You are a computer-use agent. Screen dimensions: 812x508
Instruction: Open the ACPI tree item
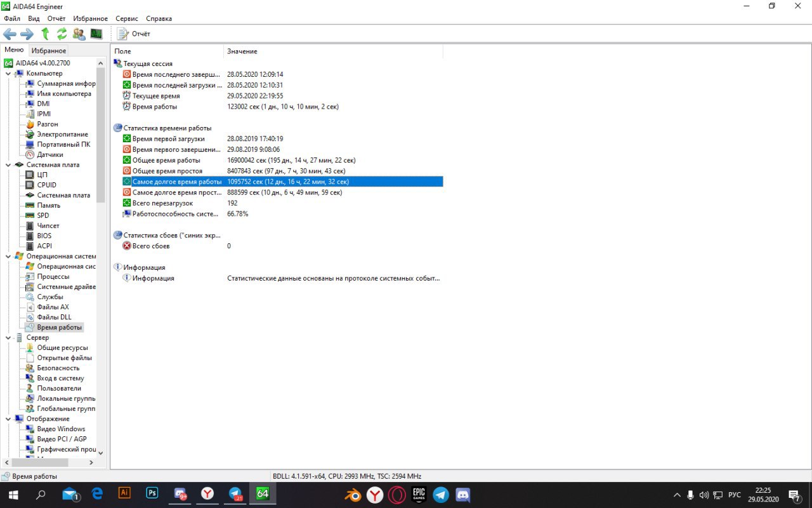[x=39, y=246]
